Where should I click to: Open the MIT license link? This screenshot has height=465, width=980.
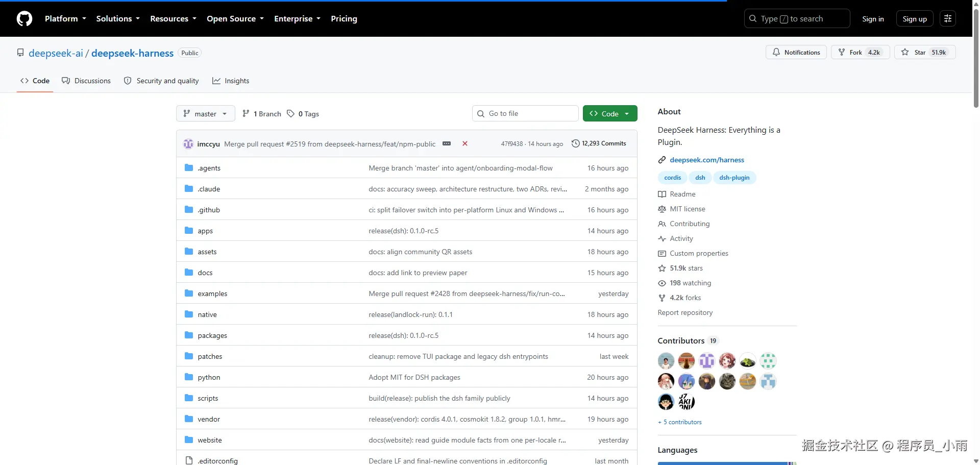pyautogui.click(x=682, y=209)
